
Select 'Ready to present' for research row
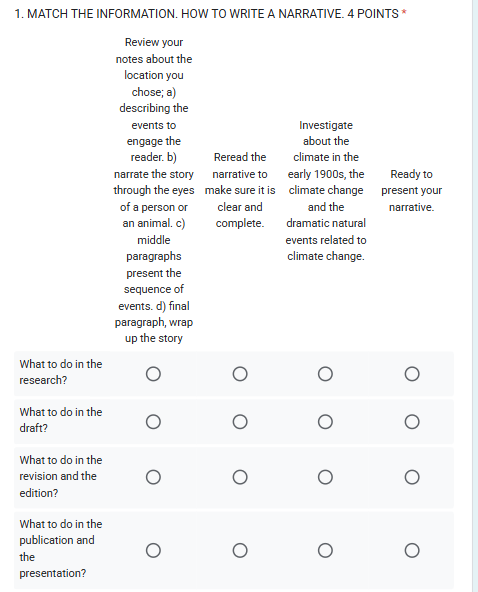point(412,374)
